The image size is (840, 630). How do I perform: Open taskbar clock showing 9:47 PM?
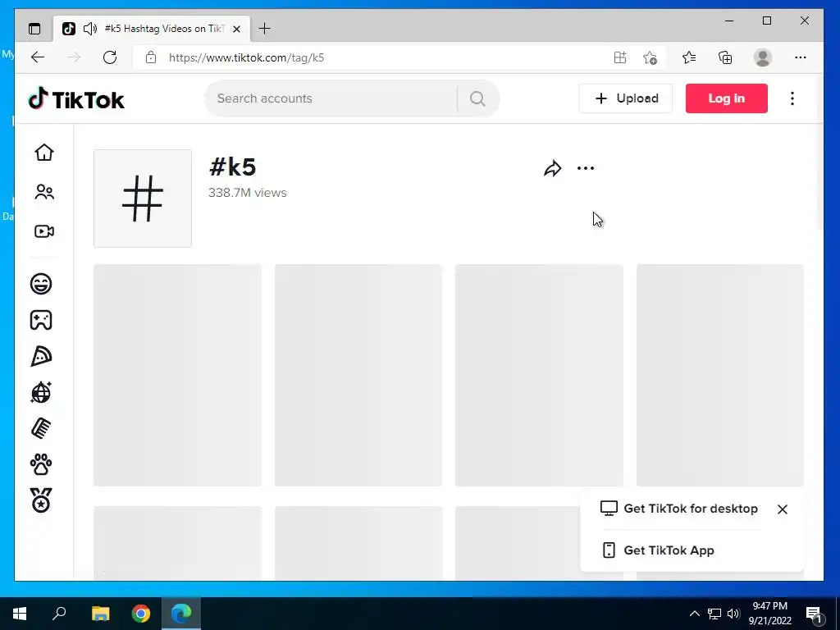click(x=769, y=614)
